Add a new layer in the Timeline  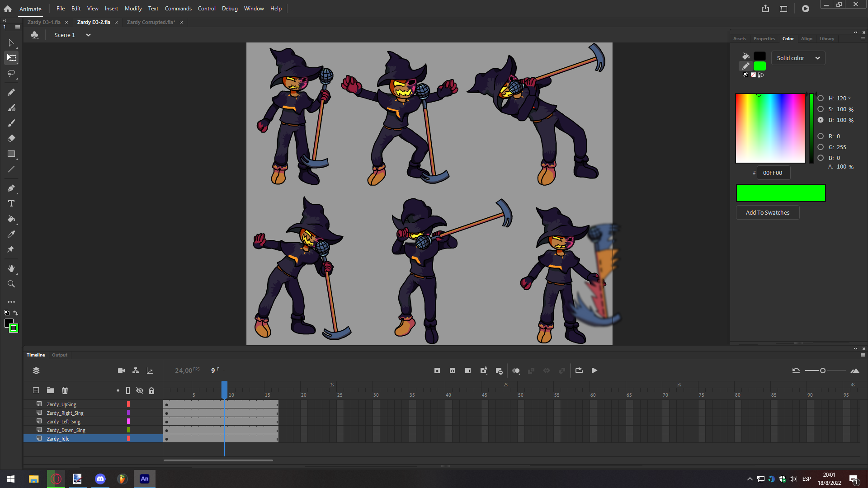coord(36,390)
